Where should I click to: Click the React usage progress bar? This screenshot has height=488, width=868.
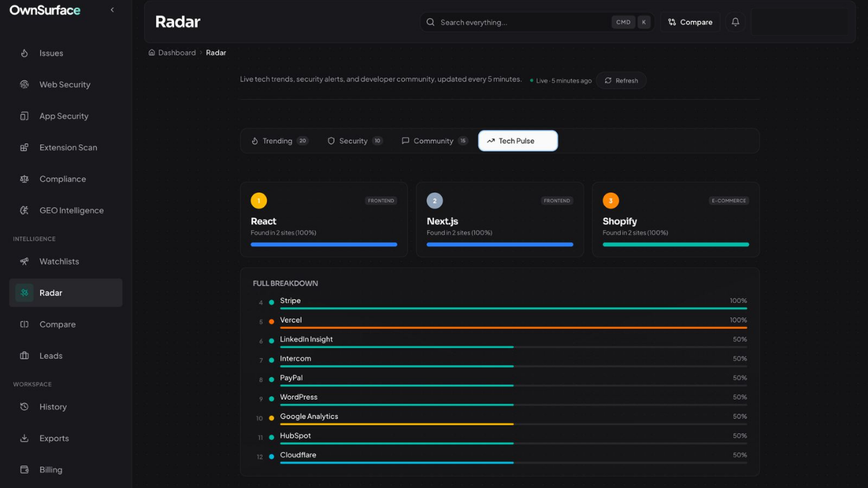coord(324,245)
